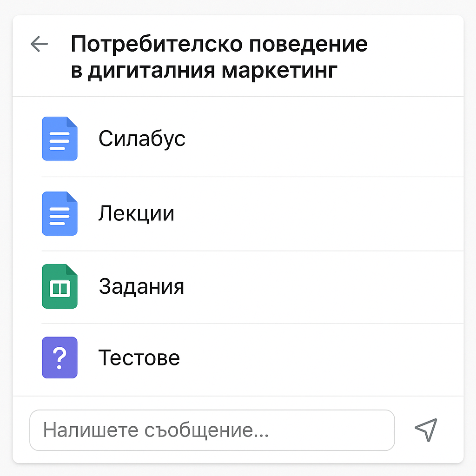Click white table glyph inside Задания icon
This screenshot has height=476, width=476.
tap(59, 289)
